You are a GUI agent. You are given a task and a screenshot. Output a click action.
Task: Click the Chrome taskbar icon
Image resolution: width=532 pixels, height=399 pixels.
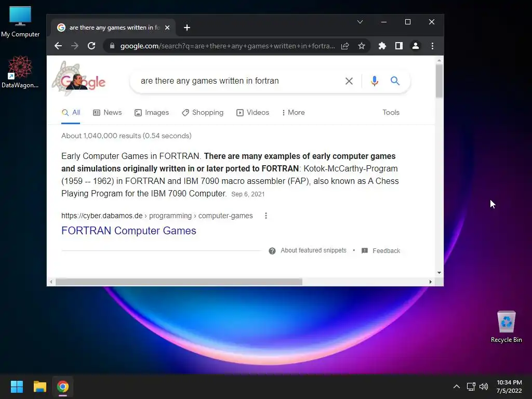tap(63, 387)
